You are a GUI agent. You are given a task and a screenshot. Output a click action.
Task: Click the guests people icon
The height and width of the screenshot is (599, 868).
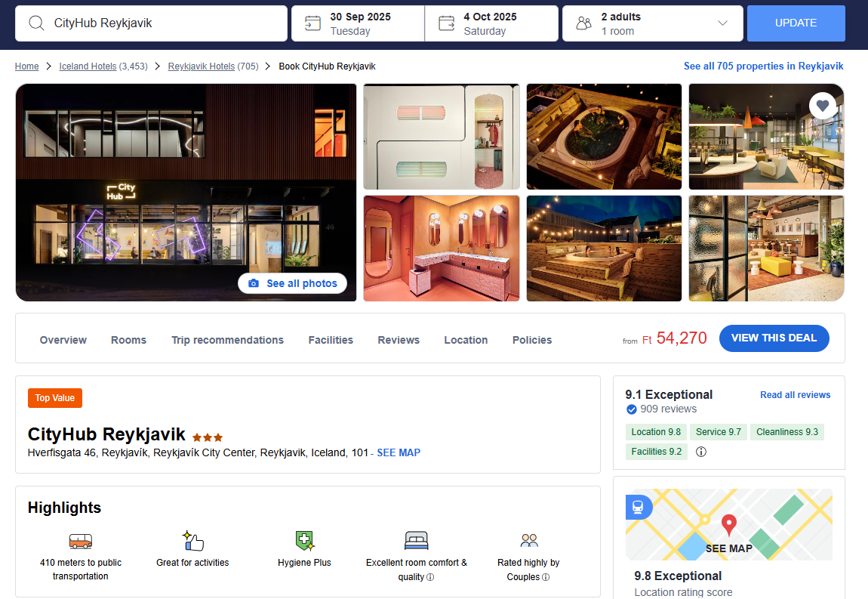584,23
